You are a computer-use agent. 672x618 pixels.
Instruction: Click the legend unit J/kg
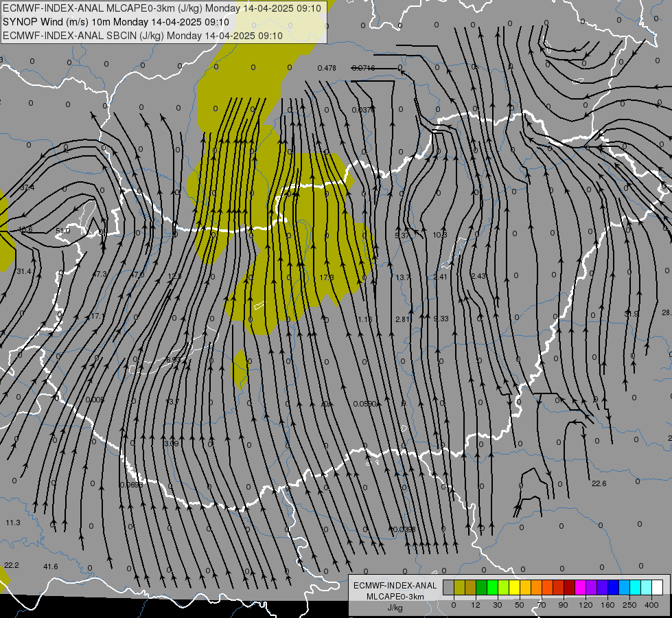pos(395,608)
